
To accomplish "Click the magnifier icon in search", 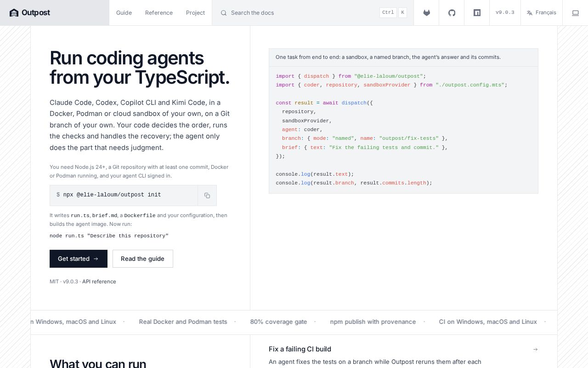I will 224,13.
